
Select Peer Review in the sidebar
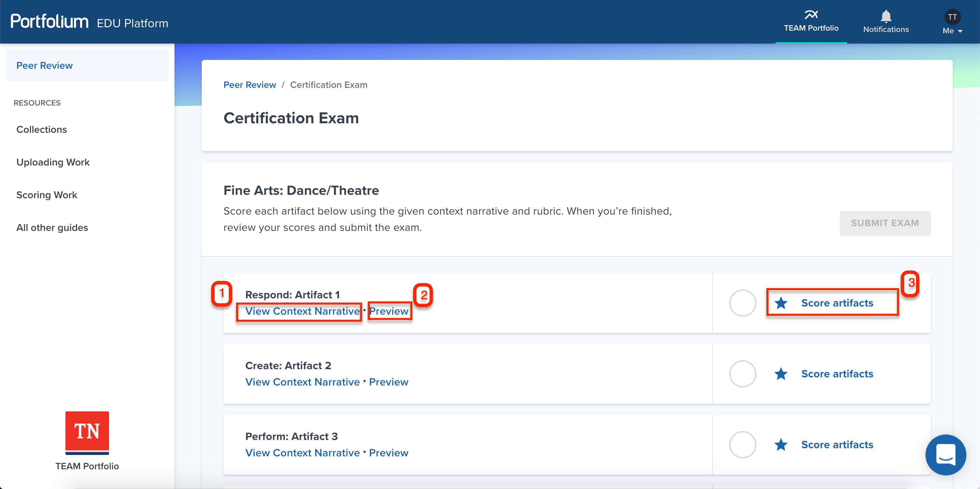[x=45, y=65]
